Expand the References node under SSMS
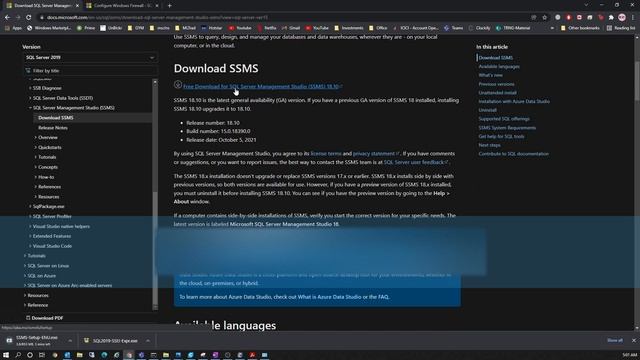 pyautogui.click(x=36, y=187)
